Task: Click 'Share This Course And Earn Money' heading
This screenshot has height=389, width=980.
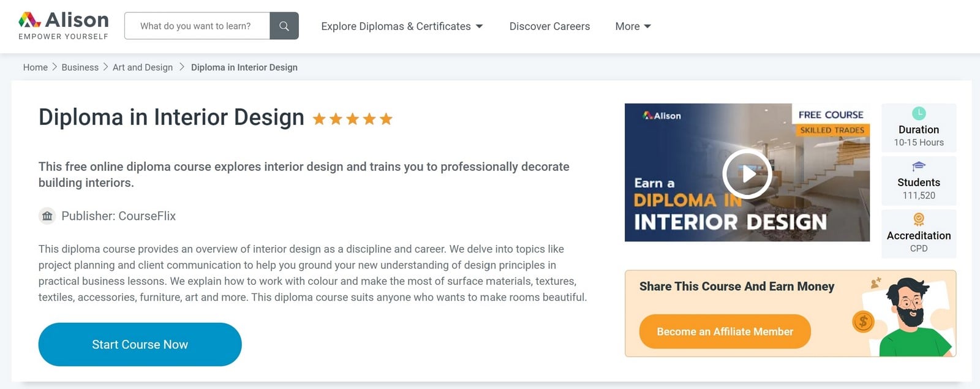Action: pos(737,287)
